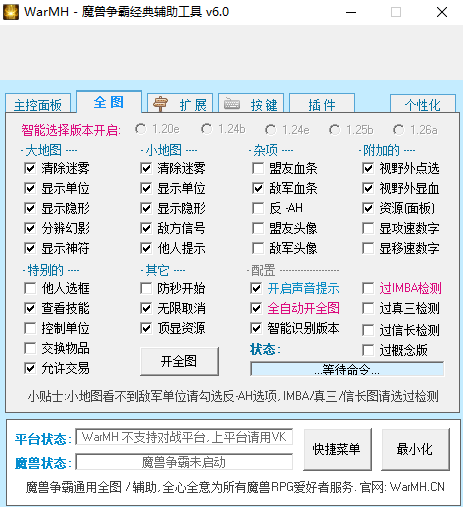Screen dimensions: 463x507
Task: Click the 魔兽状态 text field
Action: click(184, 462)
